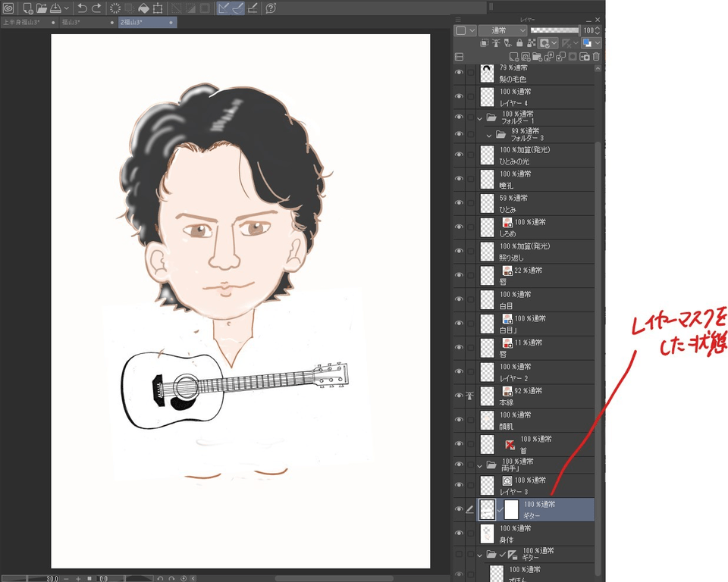Image resolution: width=728 pixels, height=582 pixels.
Task: Click the Save icon in toolbar
Action: click(55, 8)
